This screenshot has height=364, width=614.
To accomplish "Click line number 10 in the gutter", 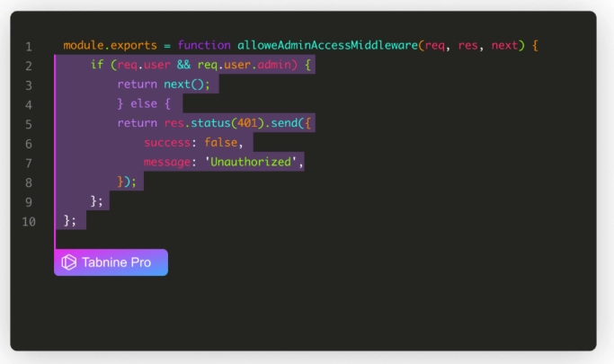I will click(29, 221).
